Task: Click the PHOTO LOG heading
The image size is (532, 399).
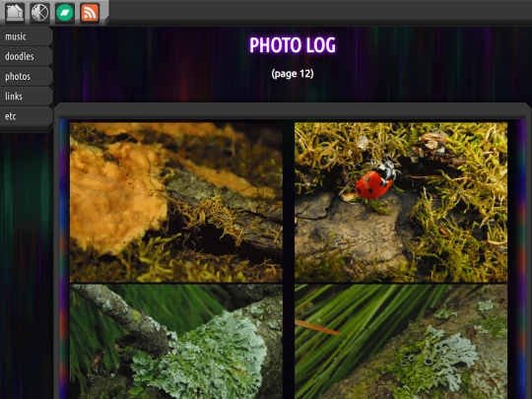Action: pos(293,45)
